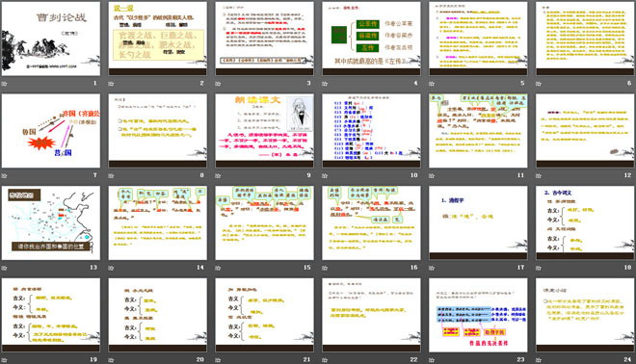
Task: Pick slide 15 thumbnail
Action: pyautogui.click(x=264, y=223)
